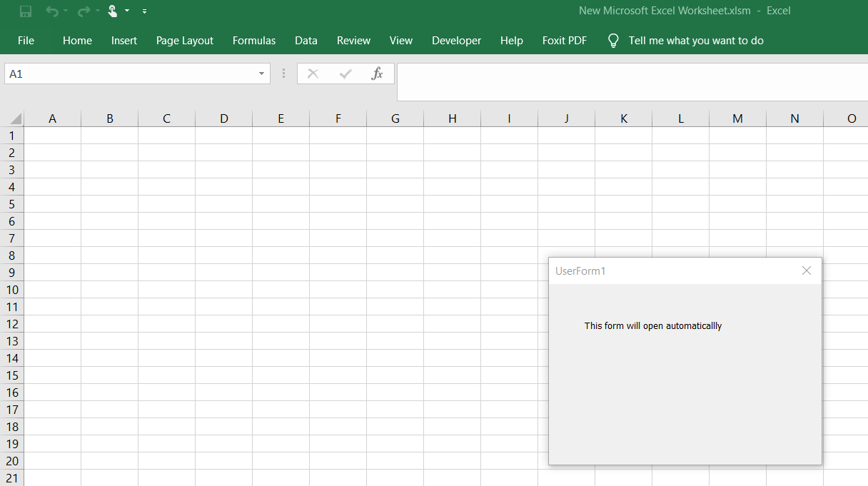Open the Touch/Mouse Mode dropdown arrow

(x=127, y=11)
